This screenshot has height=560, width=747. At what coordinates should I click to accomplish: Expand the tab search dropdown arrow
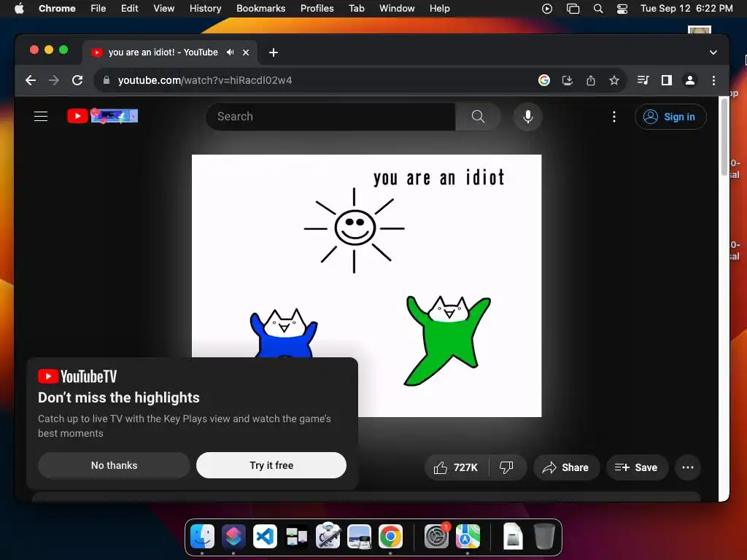713,52
